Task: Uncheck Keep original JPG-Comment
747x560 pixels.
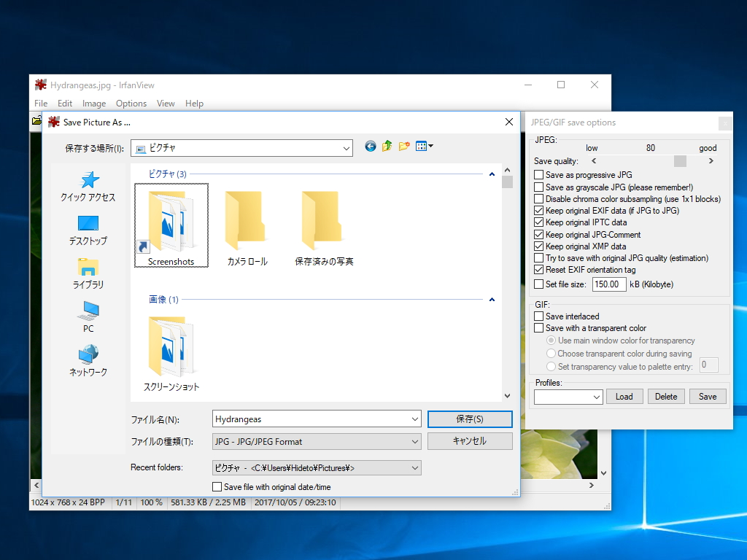Action: tap(539, 234)
